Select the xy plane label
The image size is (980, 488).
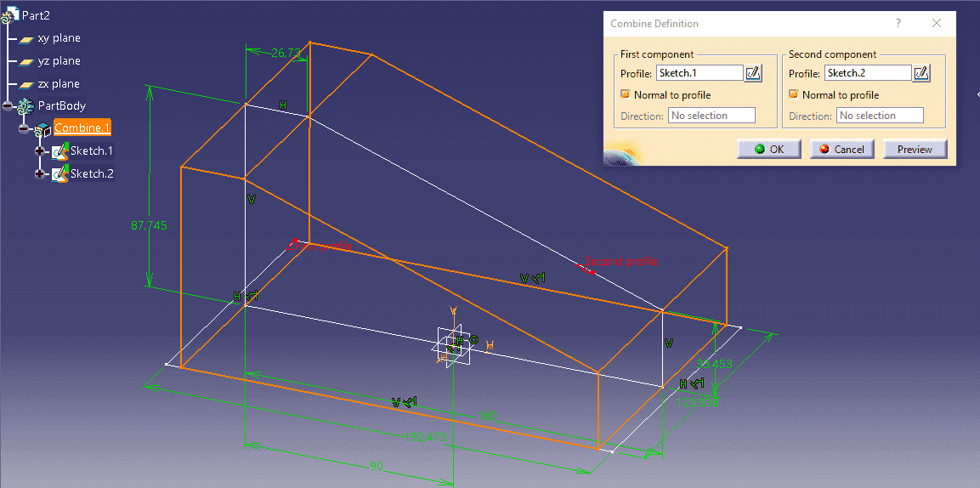(59, 38)
